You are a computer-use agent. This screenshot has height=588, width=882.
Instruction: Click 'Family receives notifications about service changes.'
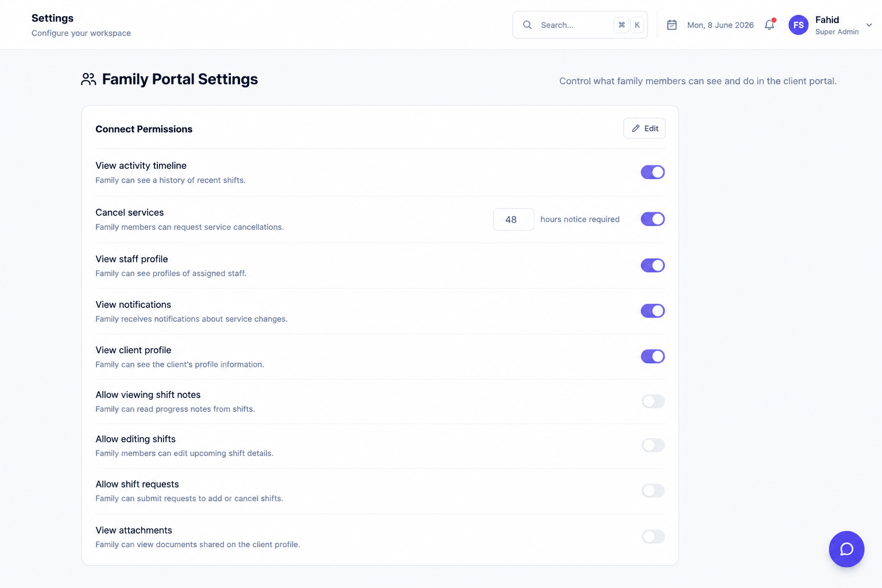[191, 319]
